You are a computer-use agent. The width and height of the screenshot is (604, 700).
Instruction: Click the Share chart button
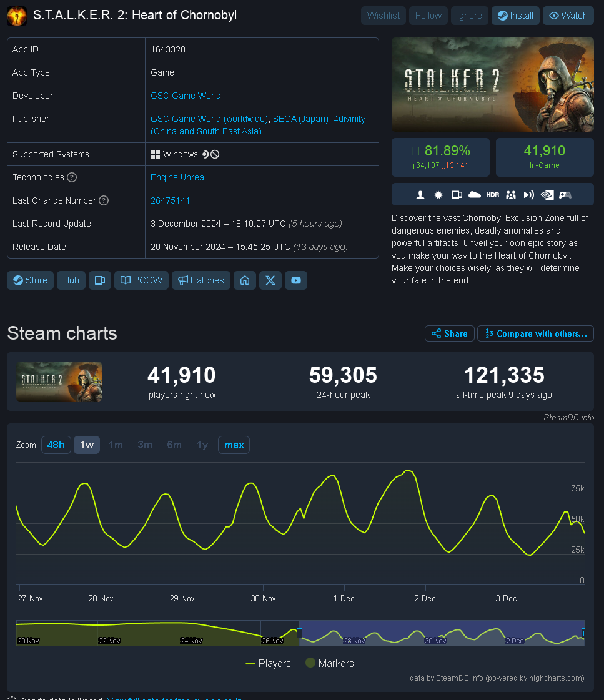(450, 333)
